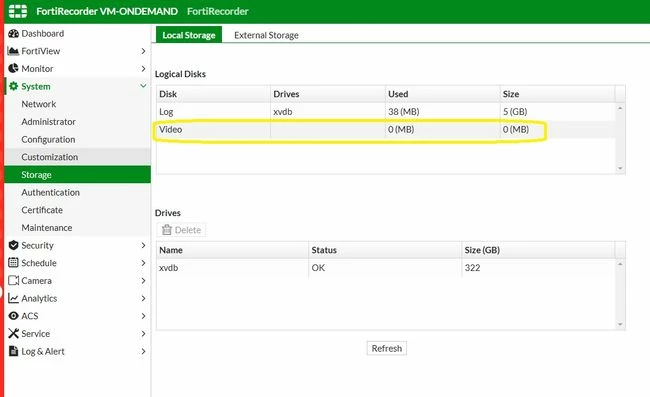Screen dimensions: 650x397
Task: Switch to the Local Storage tab
Action: [189, 35]
